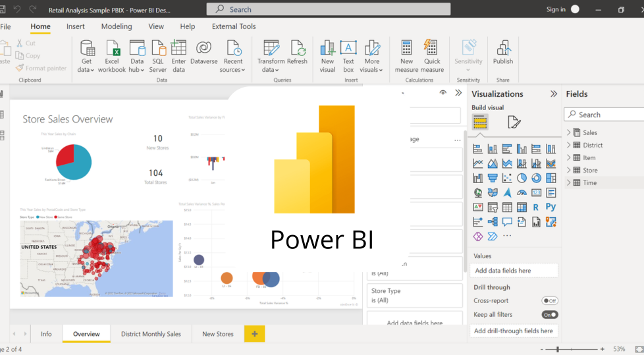Select the Donut chart visual

tap(537, 178)
